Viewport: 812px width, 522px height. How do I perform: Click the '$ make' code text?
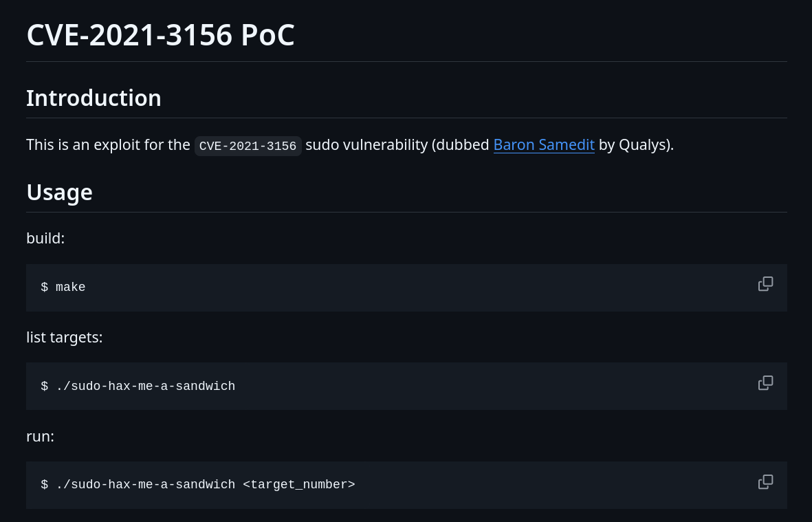(x=63, y=287)
